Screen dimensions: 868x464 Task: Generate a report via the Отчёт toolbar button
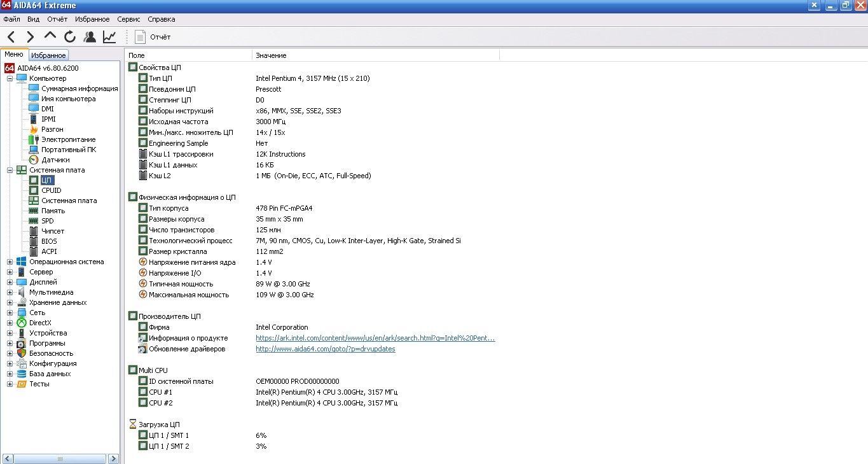(153, 37)
